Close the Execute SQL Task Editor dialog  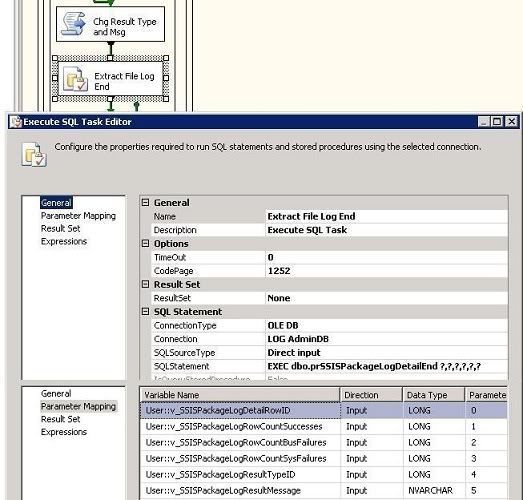coord(511,121)
